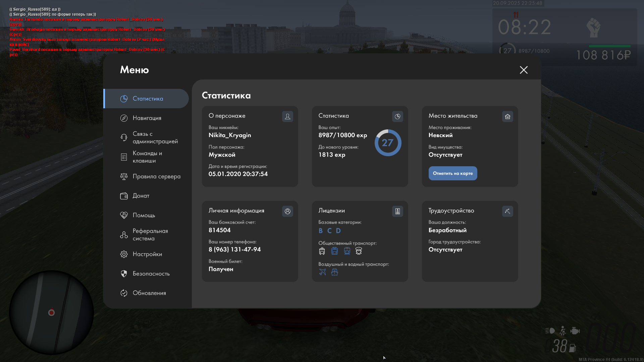Click the pie chart icon in Статистика card

coord(397,116)
